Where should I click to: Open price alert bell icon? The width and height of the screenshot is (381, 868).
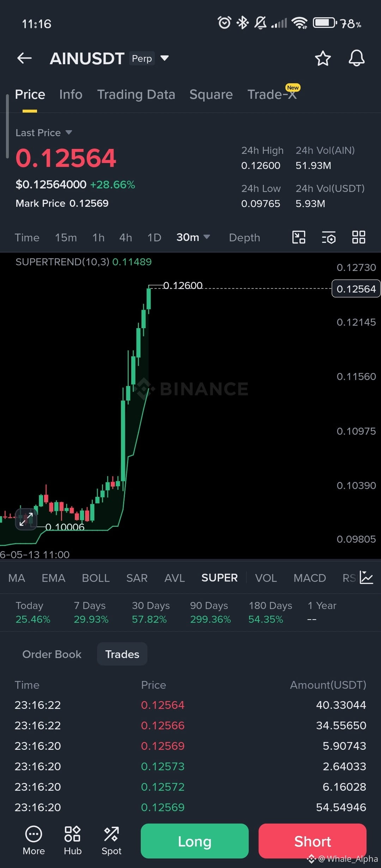coord(357,58)
